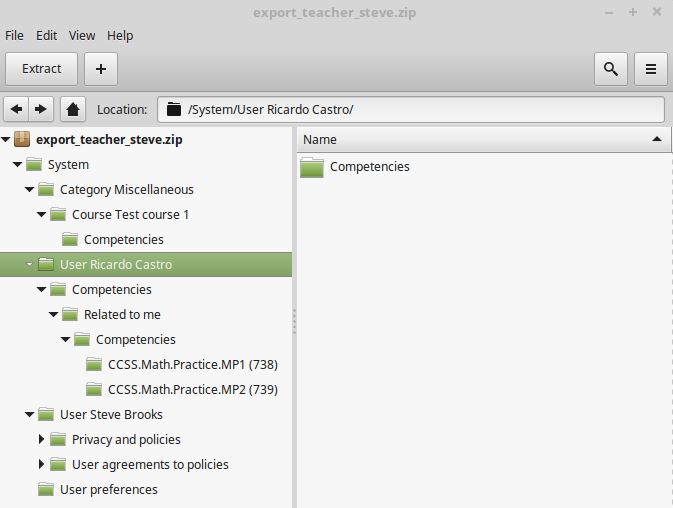Open the Edit menu
The image size is (673, 508).
[x=46, y=36]
